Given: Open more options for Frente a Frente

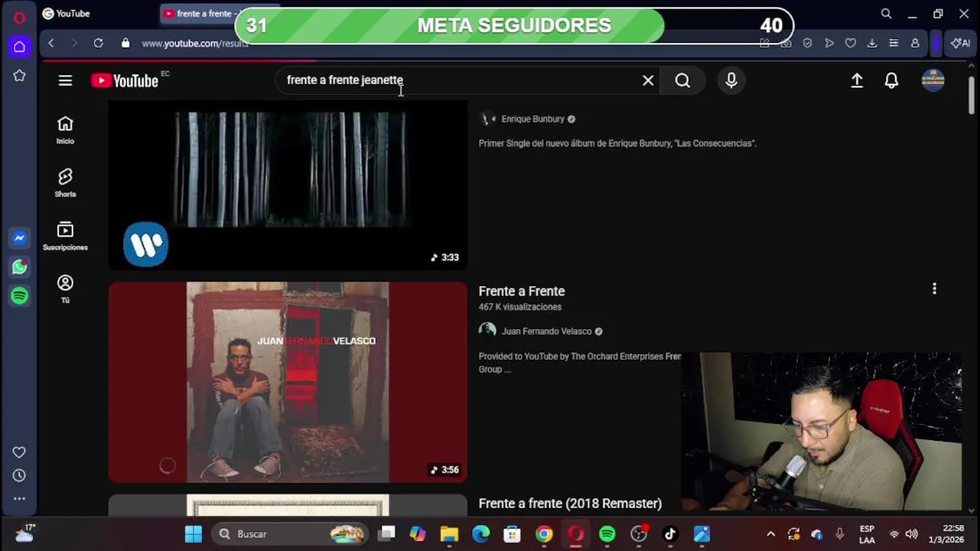Looking at the screenshot, I should tap(934, 289).
